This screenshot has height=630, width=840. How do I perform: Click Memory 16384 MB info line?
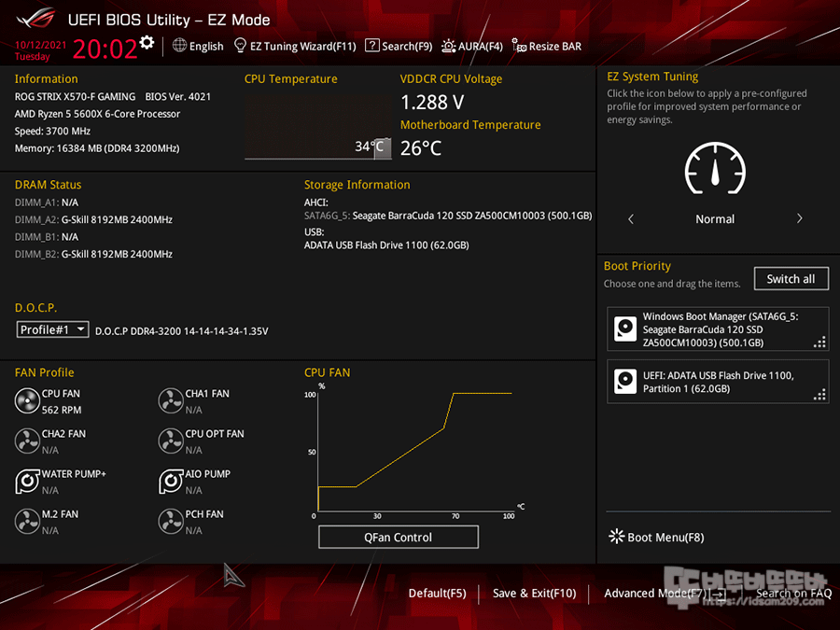click(97, 147)
